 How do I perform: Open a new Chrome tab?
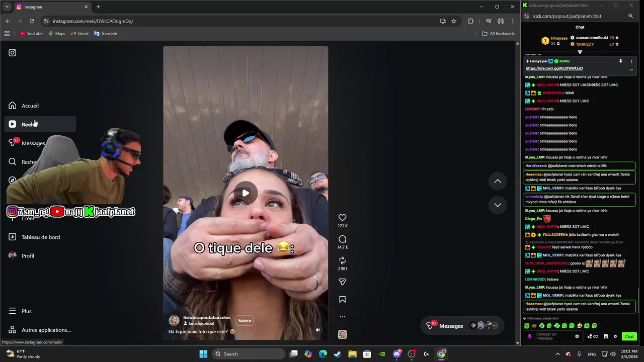tap(98, 7)
